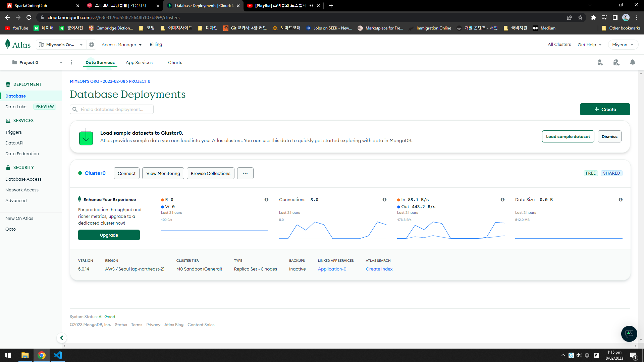This screenshot has width=644, height=362.
Task: Open the Miyeon user account dropdown
Action: (623, 45)
